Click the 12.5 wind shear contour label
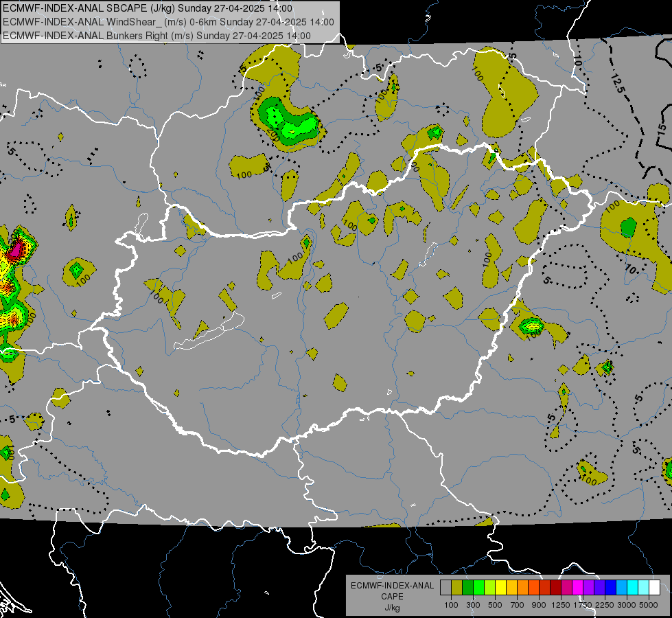 618,83
